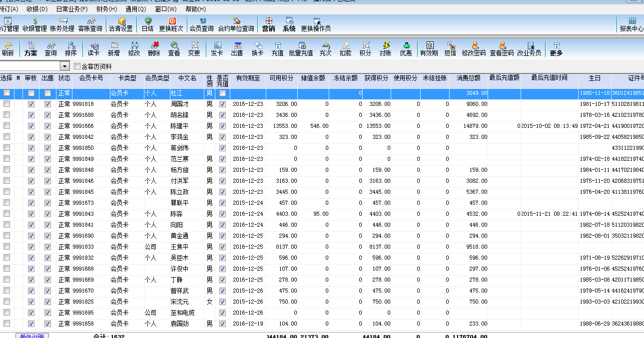644x338 pixels.
Task: Click the 方案 scheme toolbar icon
Action: pyautogui.click(x=30, y=49)
